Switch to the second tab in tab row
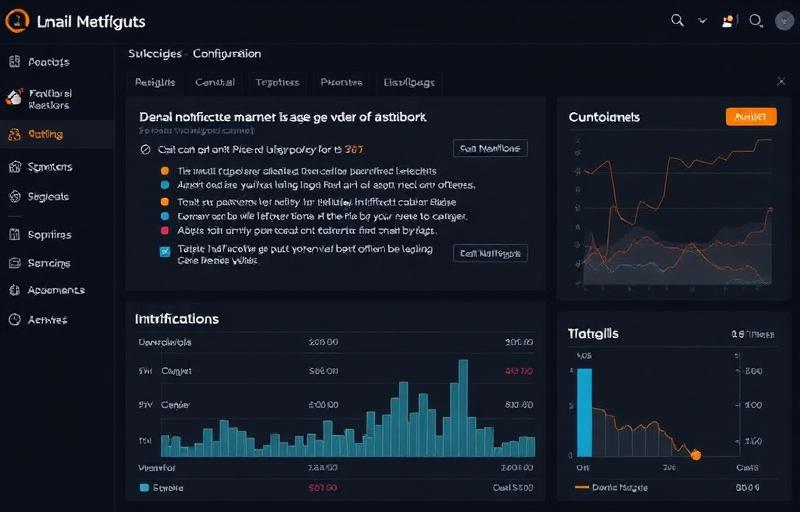 click(x=215, y=82)
